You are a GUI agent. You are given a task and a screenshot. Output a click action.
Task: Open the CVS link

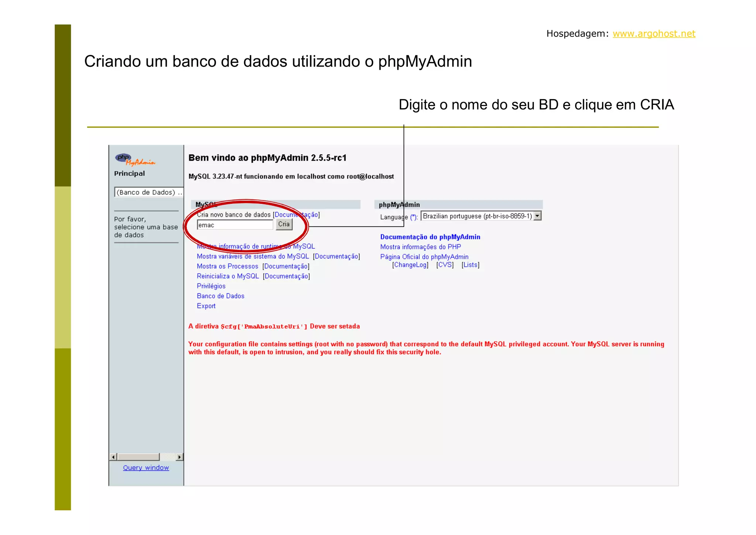click(x=445, y=265)
